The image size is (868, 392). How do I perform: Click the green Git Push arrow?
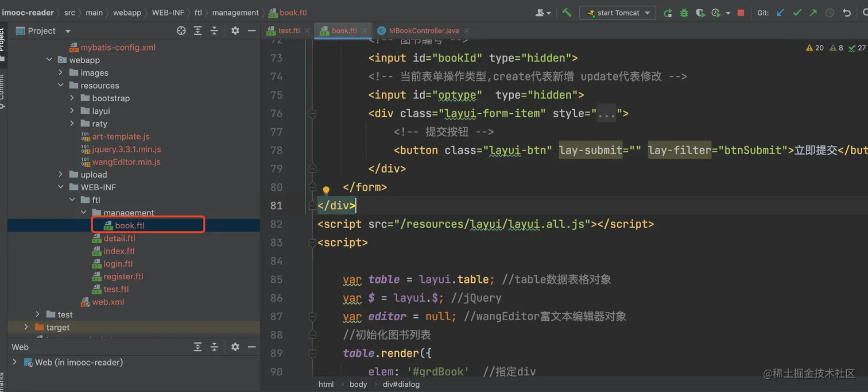click(x=813, y=13)
